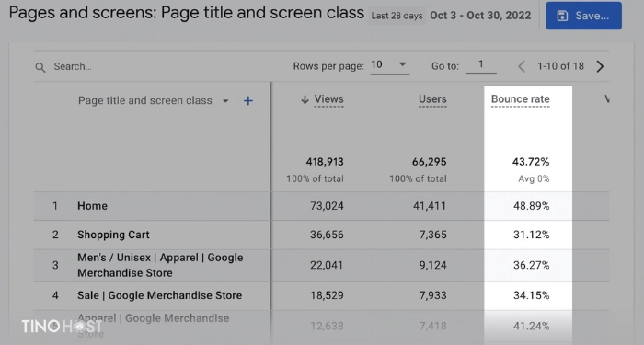Click the Save... button
The image size is (644, 345).
pyautogui.click(x=583, y=16)
